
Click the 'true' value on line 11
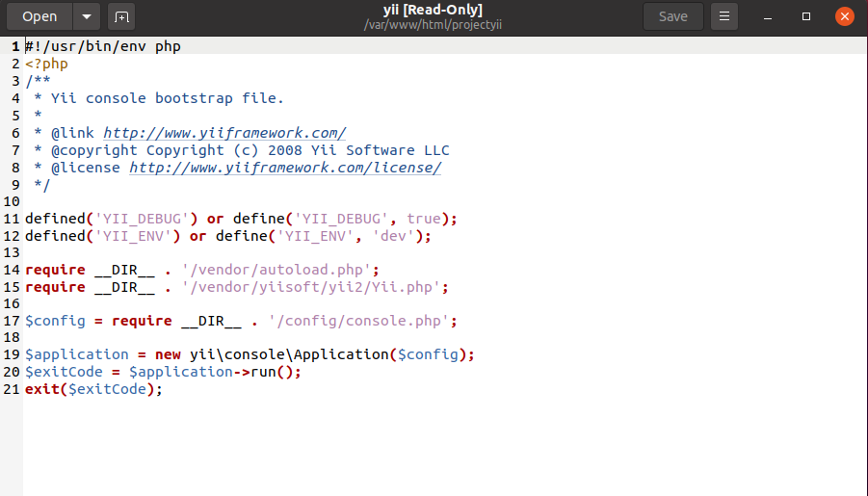coord(424,219)
